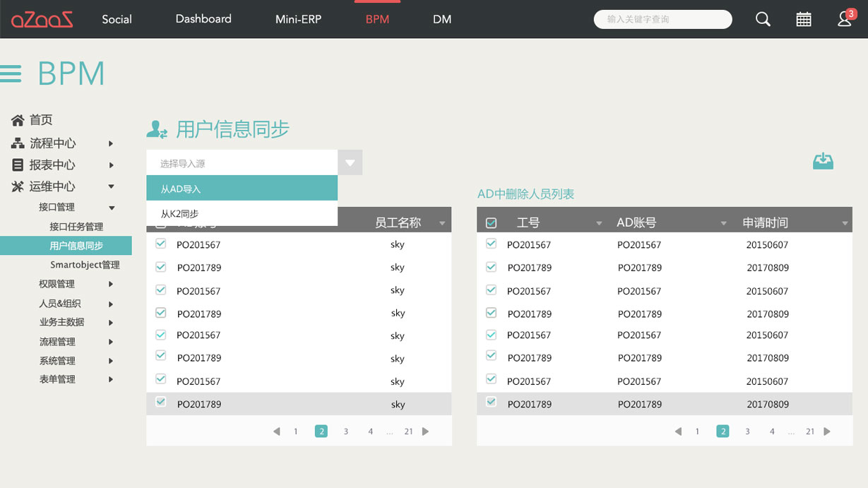Screen dimensions: 868x488
Task: Click the 运维中心 tools icon
Action: (18, 186)
